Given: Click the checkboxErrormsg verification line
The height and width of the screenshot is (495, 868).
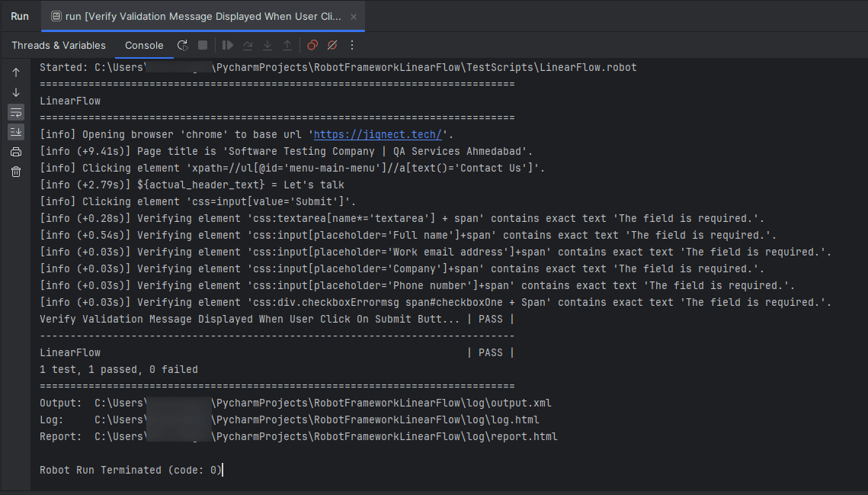Looking at the screenshot, I should point(436,303).
